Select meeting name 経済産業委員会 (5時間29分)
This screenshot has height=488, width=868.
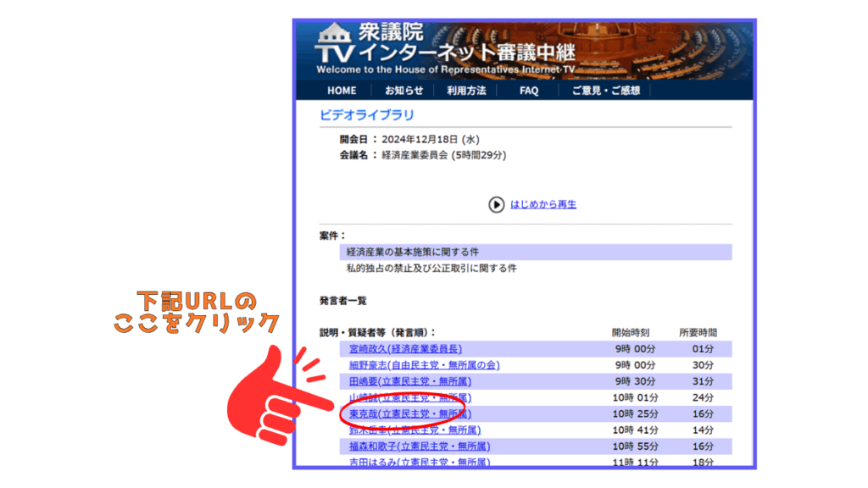443,156
